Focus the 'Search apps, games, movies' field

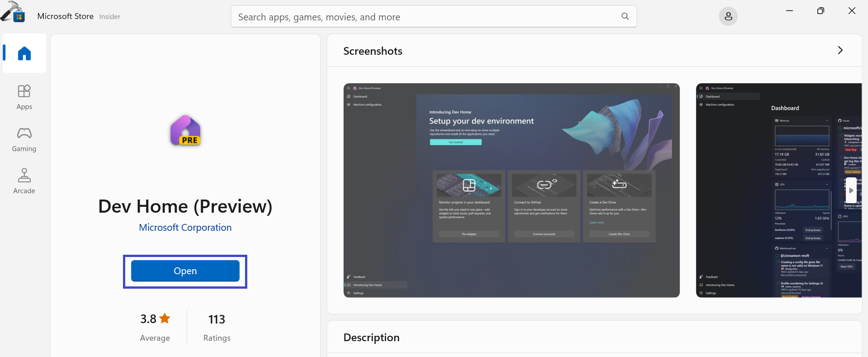tap(425, 17)
